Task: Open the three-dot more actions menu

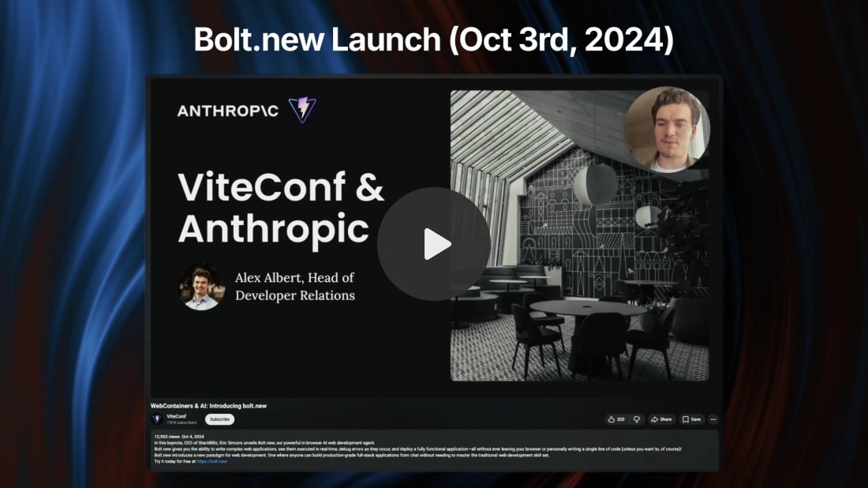Action: click(713, 419)
